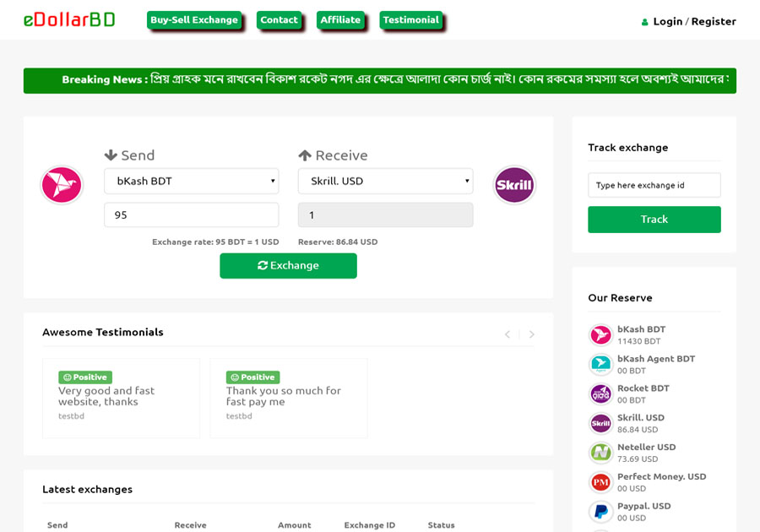Open the Receive currency dropdown

tap(385, 181)
